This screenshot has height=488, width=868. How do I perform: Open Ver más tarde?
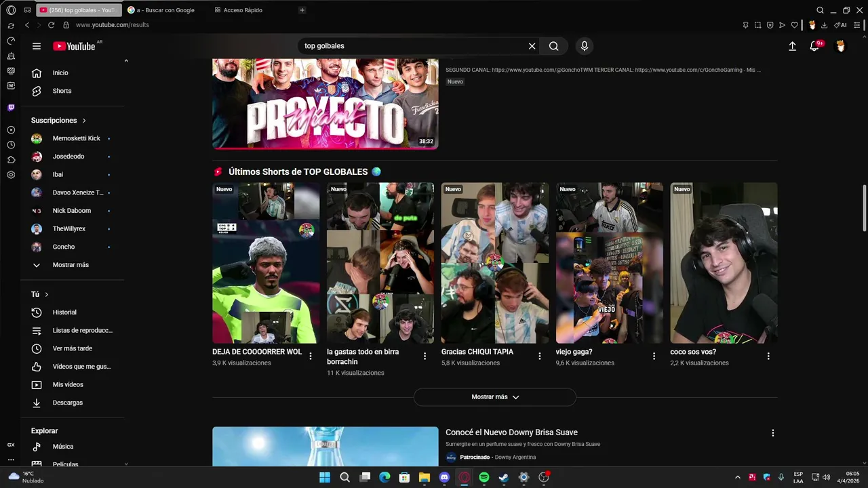(73, 348)
